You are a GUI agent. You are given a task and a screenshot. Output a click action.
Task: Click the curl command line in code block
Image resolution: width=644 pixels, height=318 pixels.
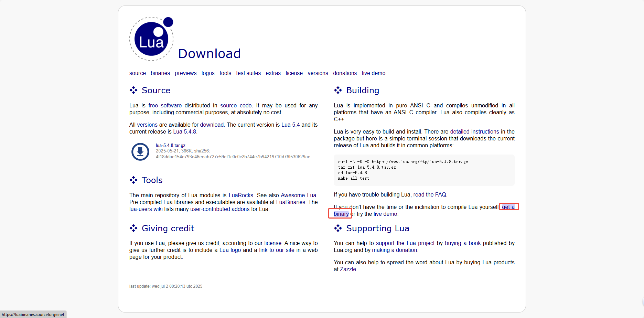[403, 162]
